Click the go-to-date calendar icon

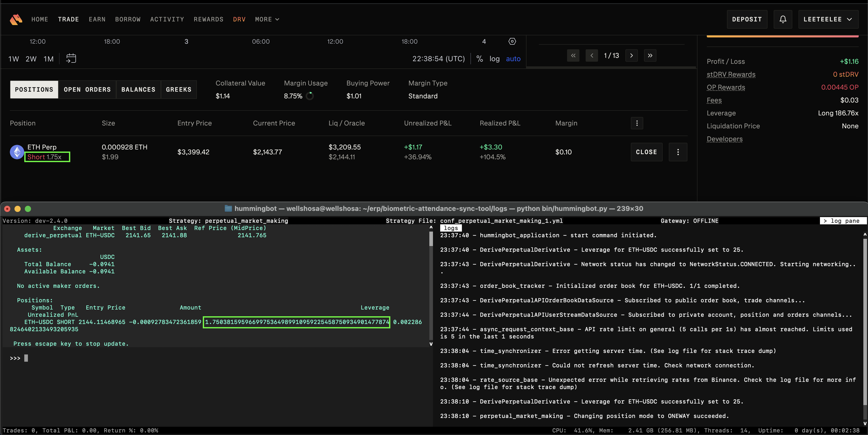(x=71, y=59)
